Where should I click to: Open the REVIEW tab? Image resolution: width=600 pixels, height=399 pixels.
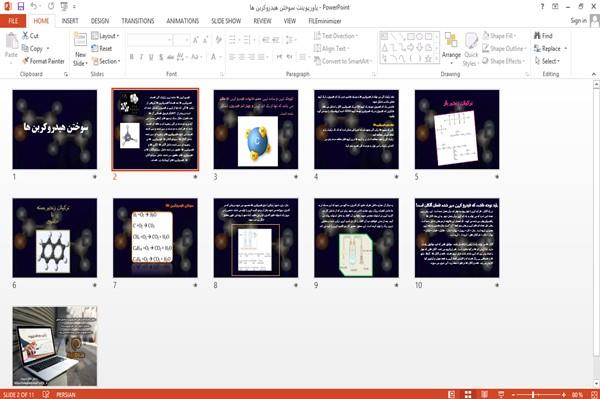(x=262, y=21)
